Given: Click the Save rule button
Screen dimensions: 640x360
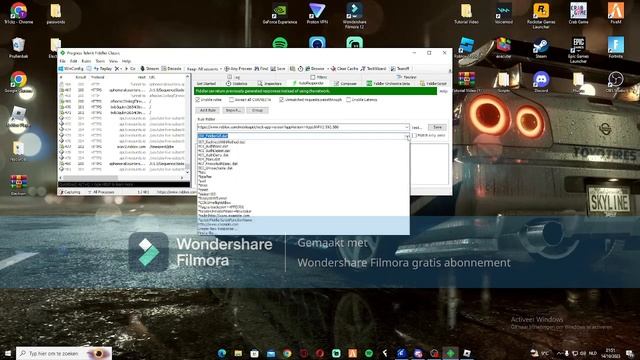Looking at the screenshot, I should (437, 127).
